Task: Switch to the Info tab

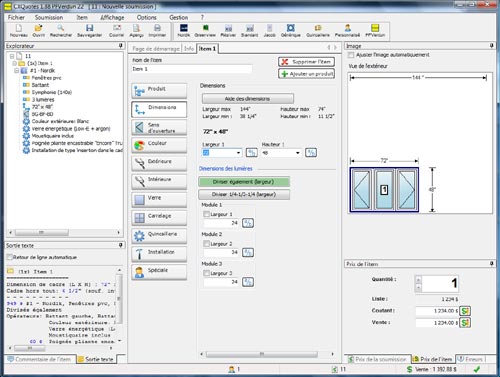Action: click(189, 49)
